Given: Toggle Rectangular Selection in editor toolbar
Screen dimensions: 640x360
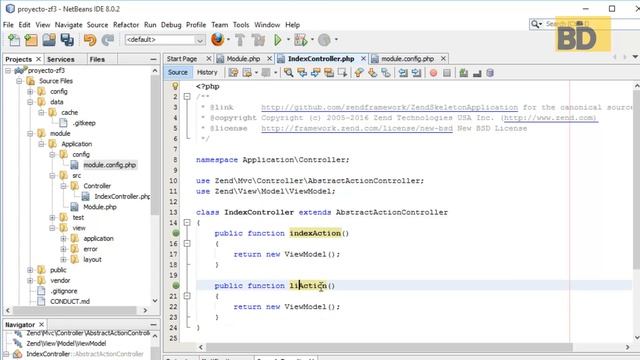Looking at the screenshot, I should tap(342, 73).
